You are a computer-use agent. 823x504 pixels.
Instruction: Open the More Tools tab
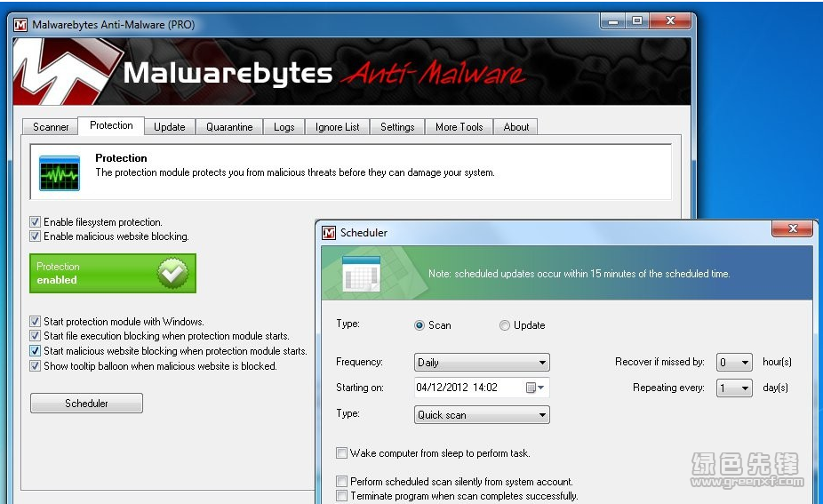[459, 126]
